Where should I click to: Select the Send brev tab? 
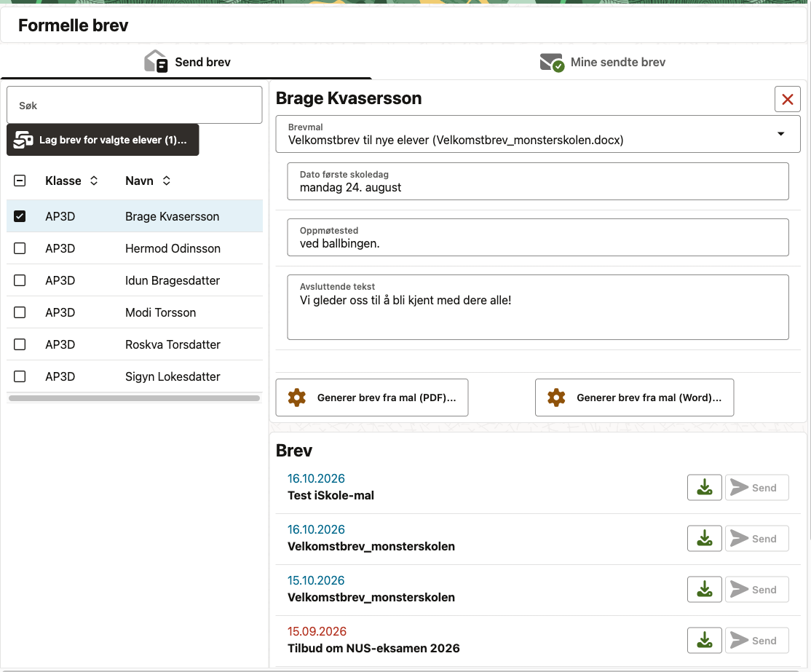186,62
